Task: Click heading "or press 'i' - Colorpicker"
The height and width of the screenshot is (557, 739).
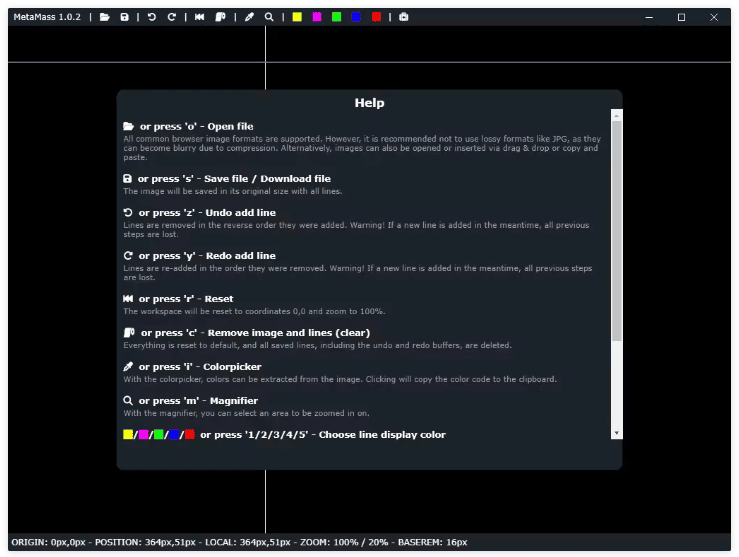Action: point(200,367)
